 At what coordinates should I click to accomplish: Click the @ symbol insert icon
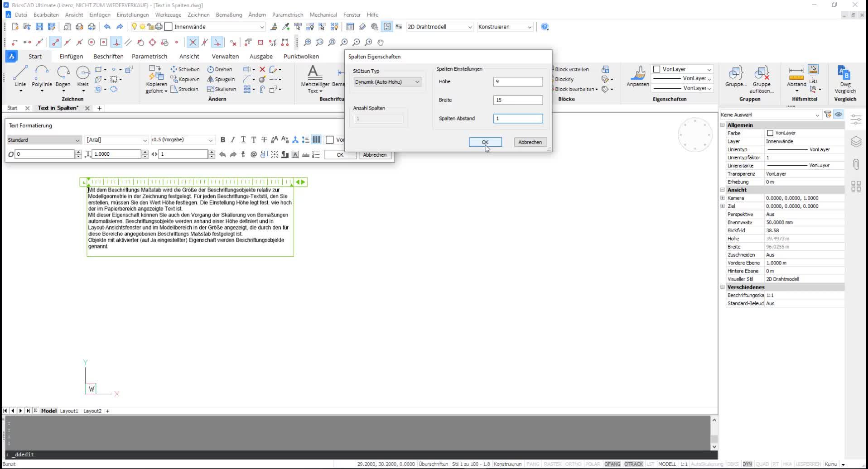tap(254, 154)
